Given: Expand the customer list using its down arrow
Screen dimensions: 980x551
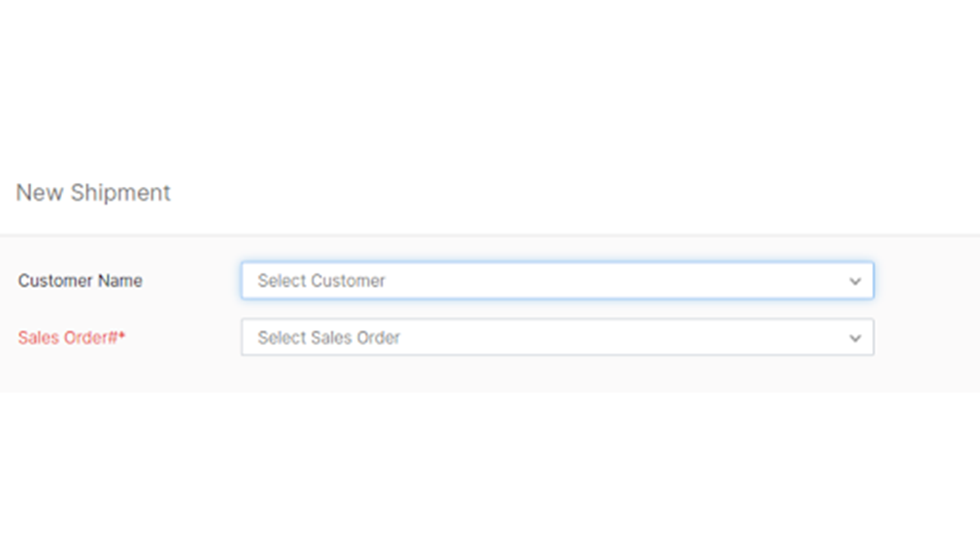Looking at the screenshot, I should point(855,281).
